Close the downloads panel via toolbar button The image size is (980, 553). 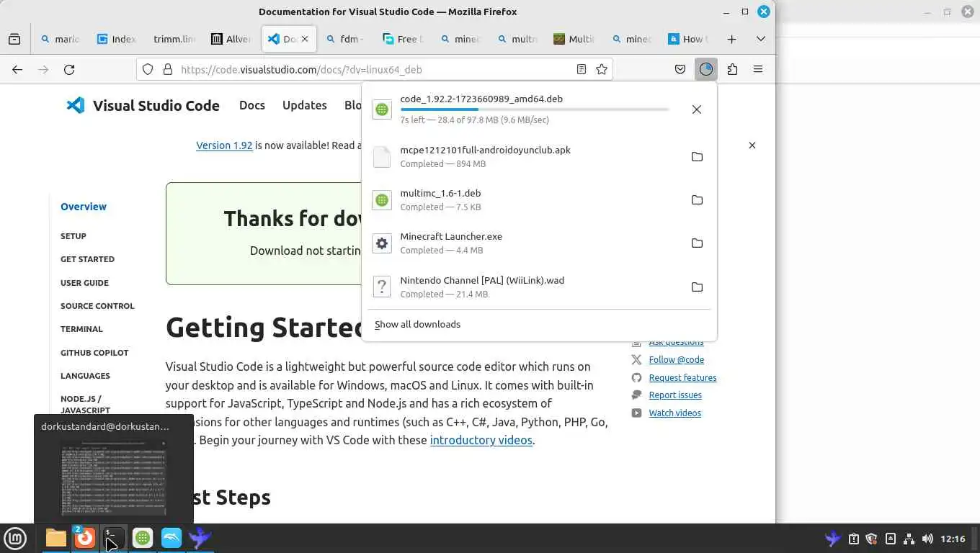(706, 69)
